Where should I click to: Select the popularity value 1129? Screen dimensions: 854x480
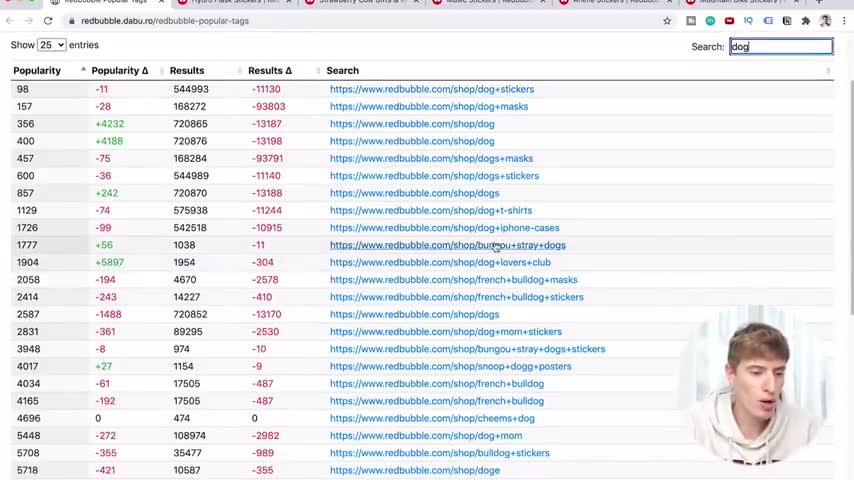[x=27, y=210]
